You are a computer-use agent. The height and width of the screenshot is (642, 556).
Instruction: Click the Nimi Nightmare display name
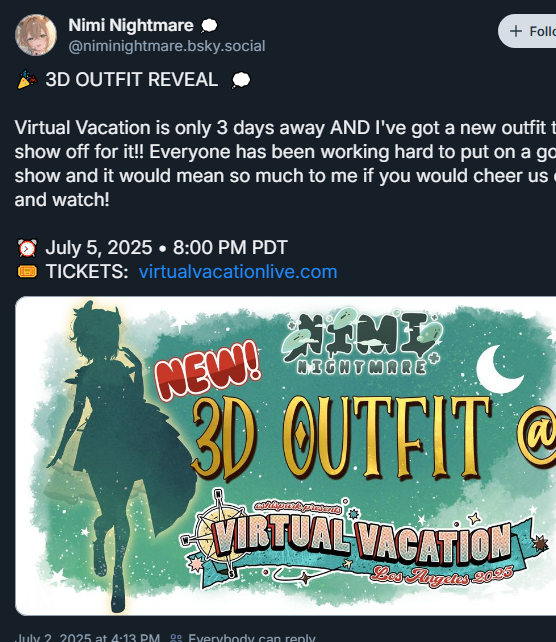pyautogui.click(x=131, y=25)
